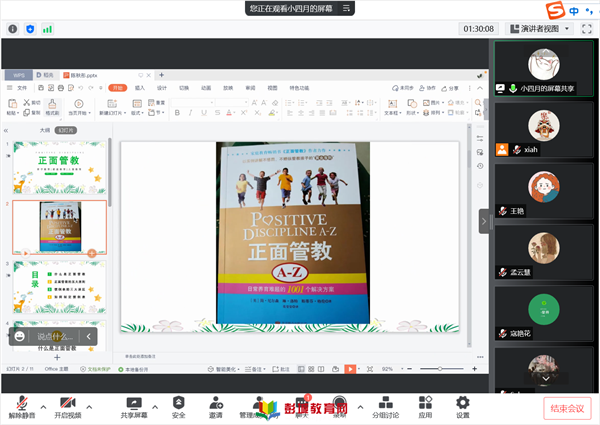Select 王艳 participant tile
Screen dimensions: 600x425
tap(544, 191)
